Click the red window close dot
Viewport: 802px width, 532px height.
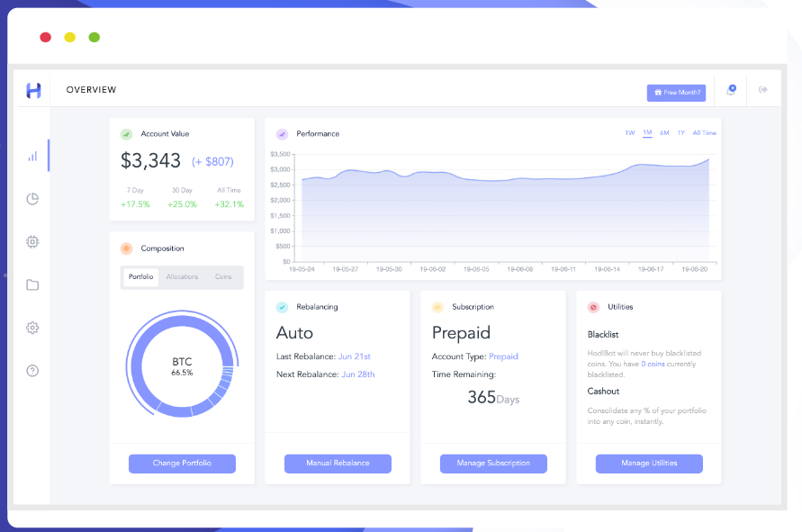[46, 37]
